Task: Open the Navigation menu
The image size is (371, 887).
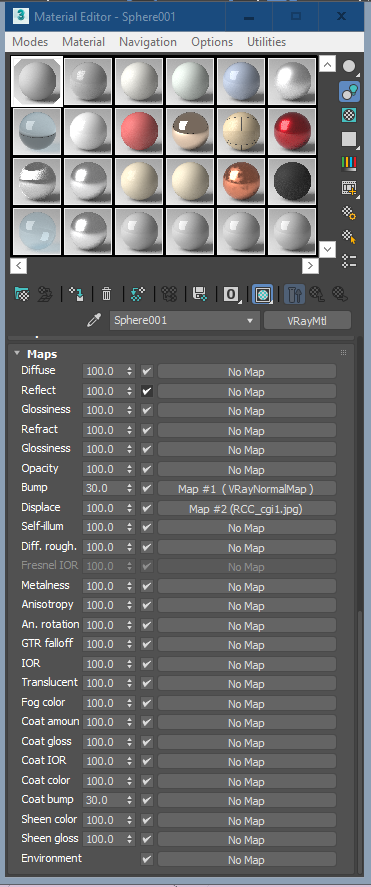Action: pyautogui.click(x=148, y=42)
